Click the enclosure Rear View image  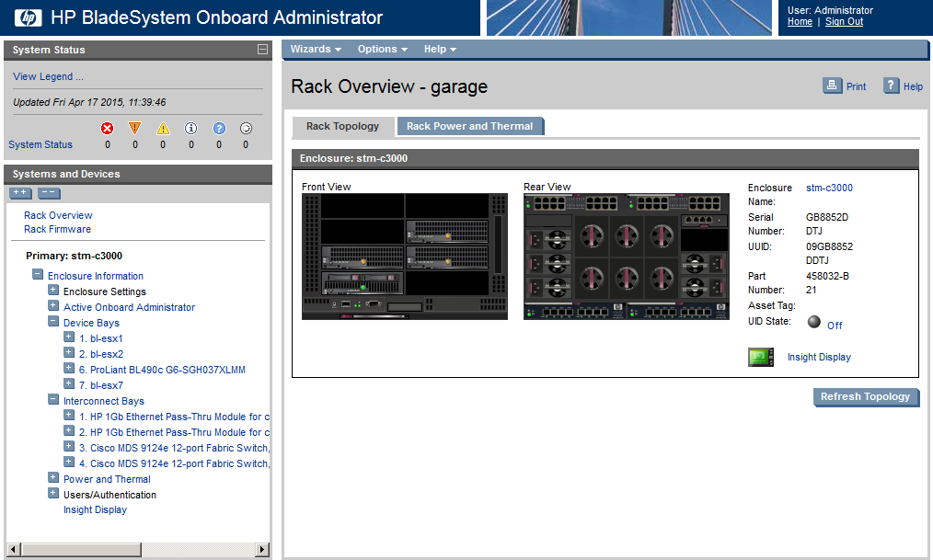[x=627, y=257]
